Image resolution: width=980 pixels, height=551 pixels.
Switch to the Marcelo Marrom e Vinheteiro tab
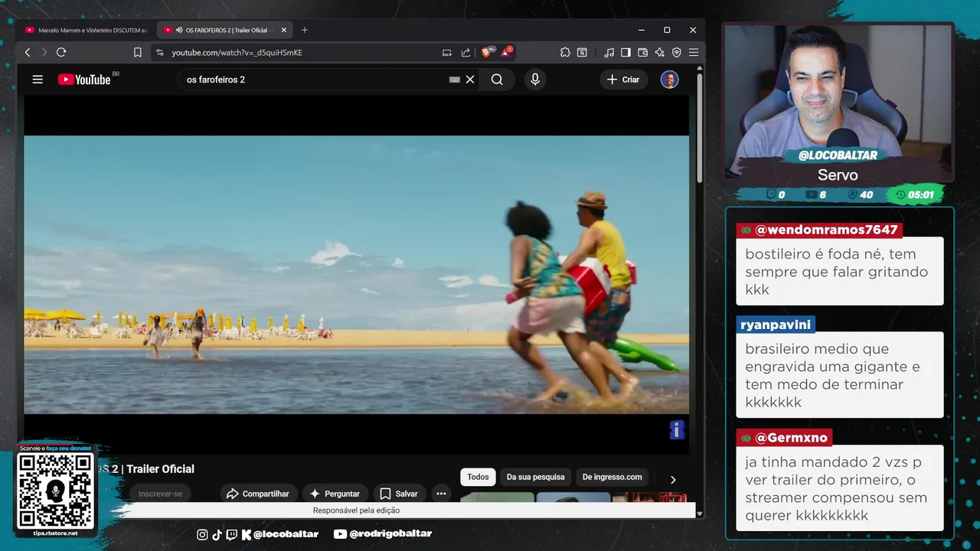point(87,30)
